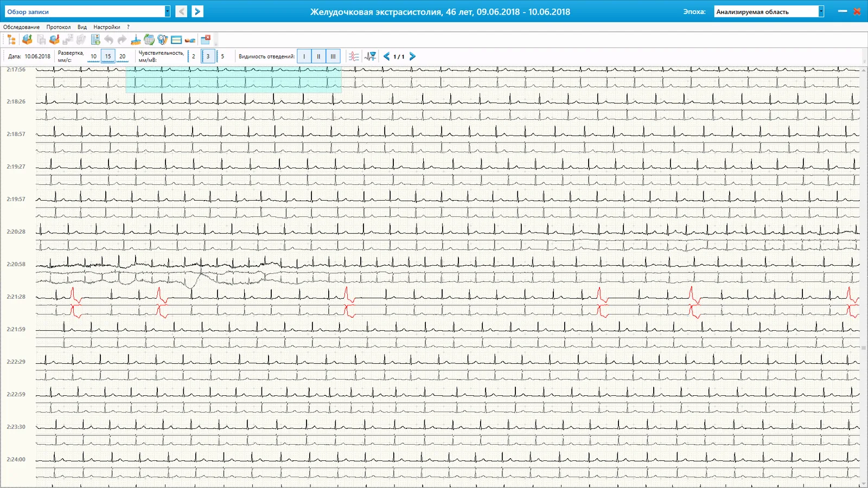This screenshot has height=488, width=868.
Task: Open the patient card report icon
Action: pyautogui.click(x=95, y=40)
